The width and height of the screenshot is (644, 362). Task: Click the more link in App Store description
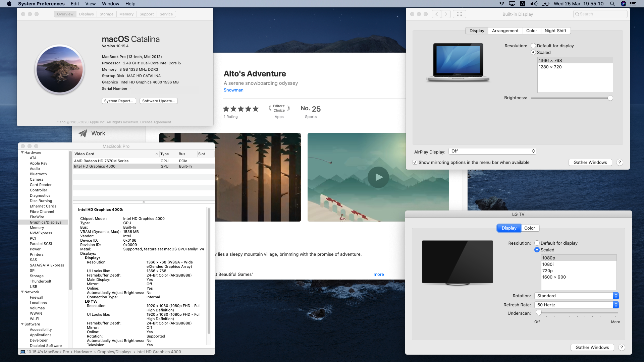(379, 274)
